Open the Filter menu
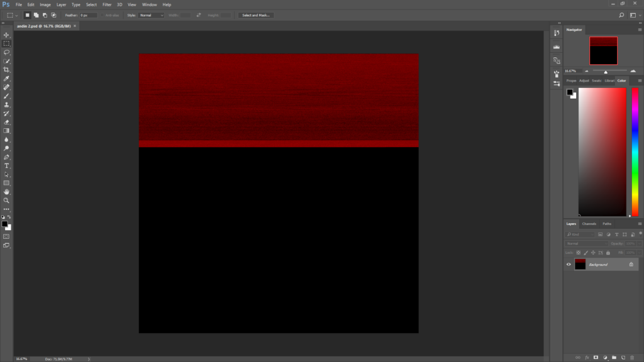 (107, 4)
